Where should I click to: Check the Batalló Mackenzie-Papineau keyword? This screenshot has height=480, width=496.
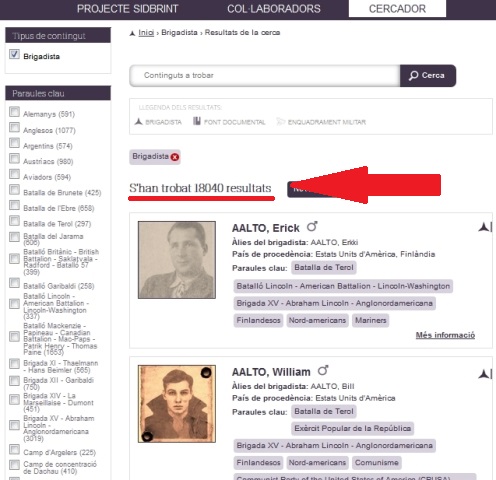(x=14, y=337)
